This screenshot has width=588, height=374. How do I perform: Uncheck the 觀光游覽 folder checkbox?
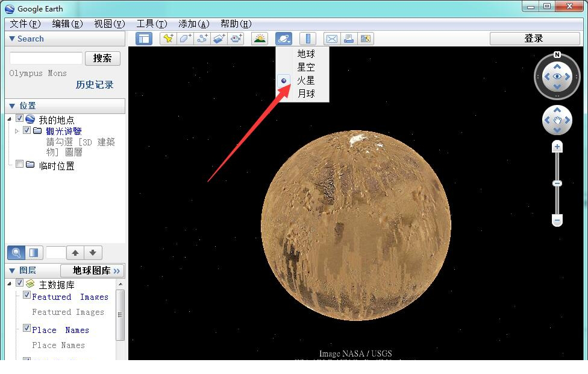point(27,131)
